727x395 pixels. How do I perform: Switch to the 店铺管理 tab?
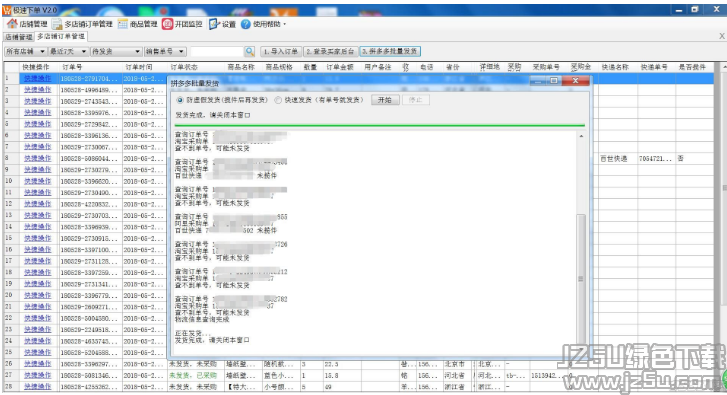tap(19, 37)
